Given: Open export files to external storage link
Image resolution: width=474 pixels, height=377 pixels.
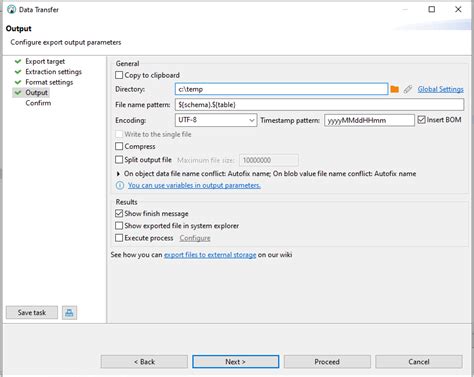Looking at the screenshot, I should 210,255.
